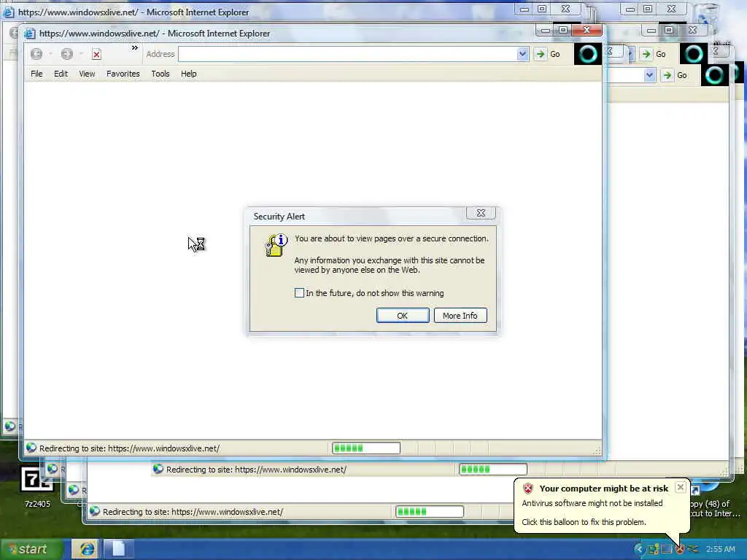Viewport: 747px width, 560px height.
Task: Minimize the front Internet Explorer window
Action: pos(546,31)
